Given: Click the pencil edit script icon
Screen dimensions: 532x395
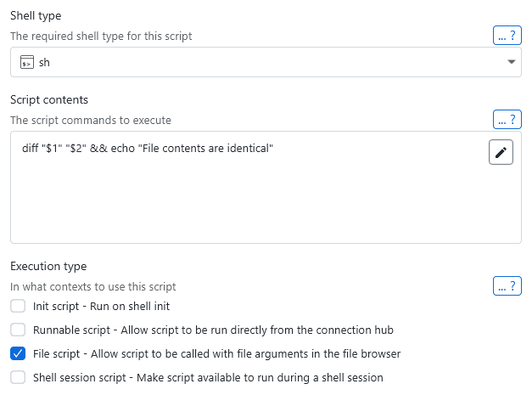Looking at the screenshot, I should (501, 152).
